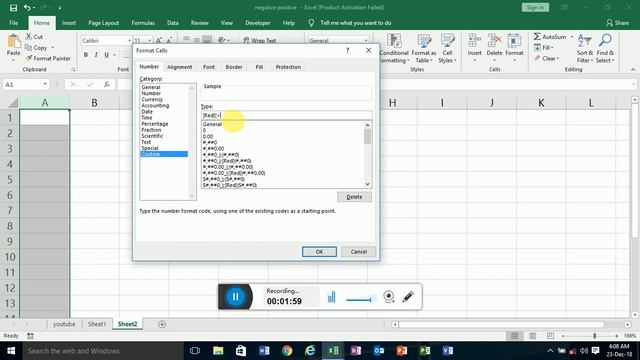Screen dimensions: 640x360
Task: Click the Windows Start button
Action: (x=11, y=351)
